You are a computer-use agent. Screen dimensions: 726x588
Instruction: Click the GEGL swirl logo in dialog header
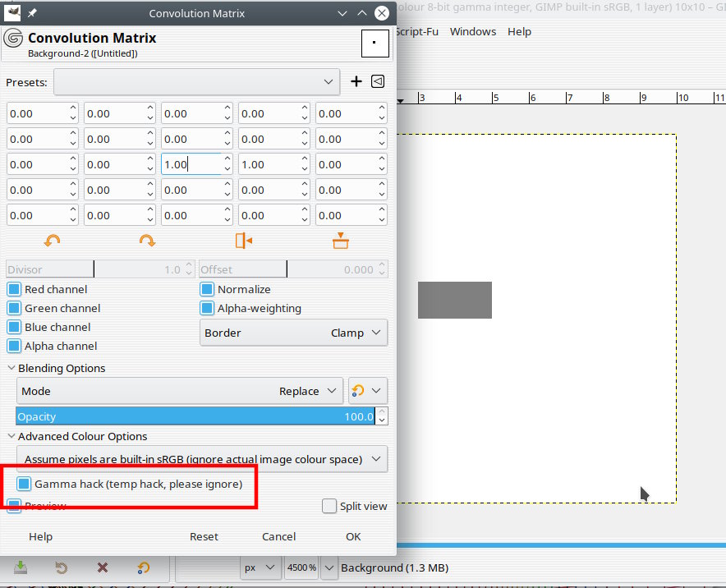(x=13, y=38)
